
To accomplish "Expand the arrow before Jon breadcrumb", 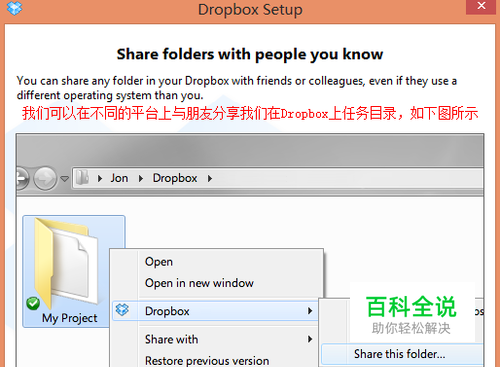I will point(100,179).
